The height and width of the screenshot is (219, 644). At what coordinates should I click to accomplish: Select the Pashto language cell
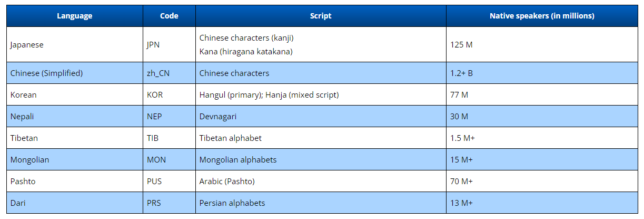23,182
